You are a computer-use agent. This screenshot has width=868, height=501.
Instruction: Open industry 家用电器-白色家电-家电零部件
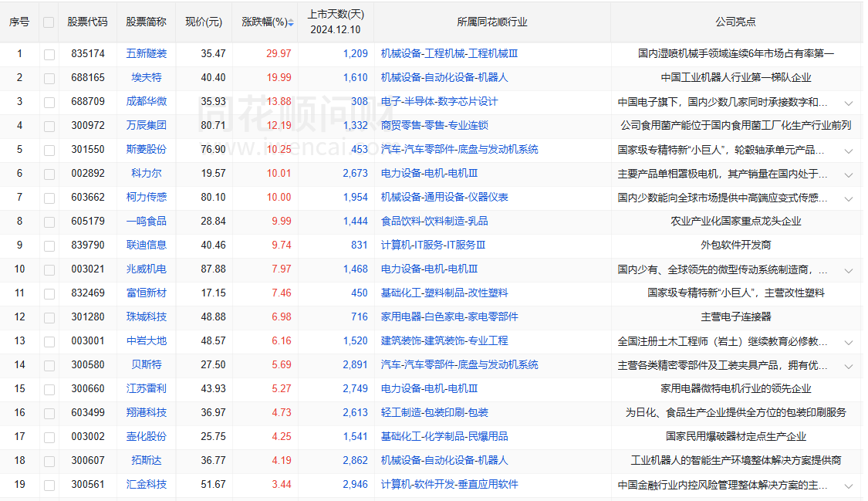450,317
